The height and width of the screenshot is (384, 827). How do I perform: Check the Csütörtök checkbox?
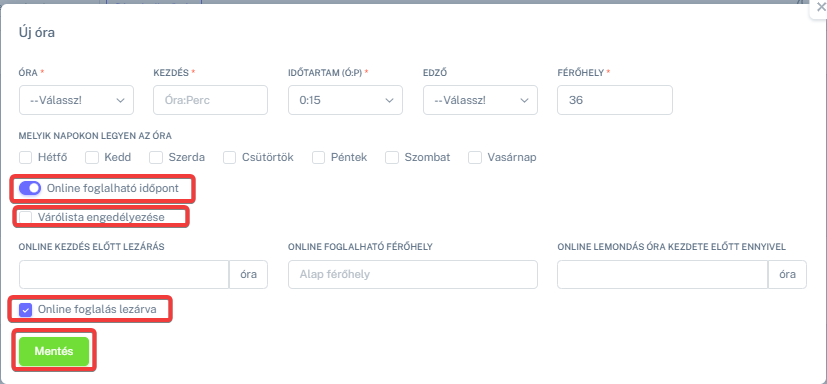pos(229,157)
